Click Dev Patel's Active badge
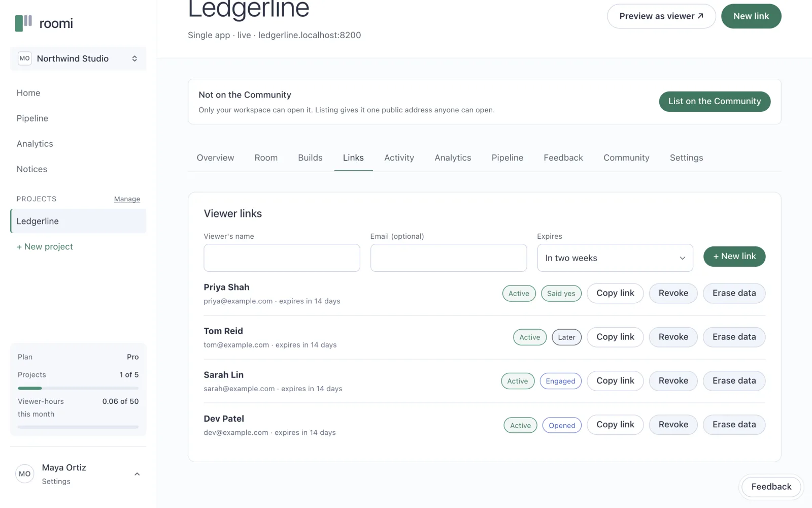Image resolution: width=812 pixels, height=508 pixels. pyautogui.click(x=520, y=425)
